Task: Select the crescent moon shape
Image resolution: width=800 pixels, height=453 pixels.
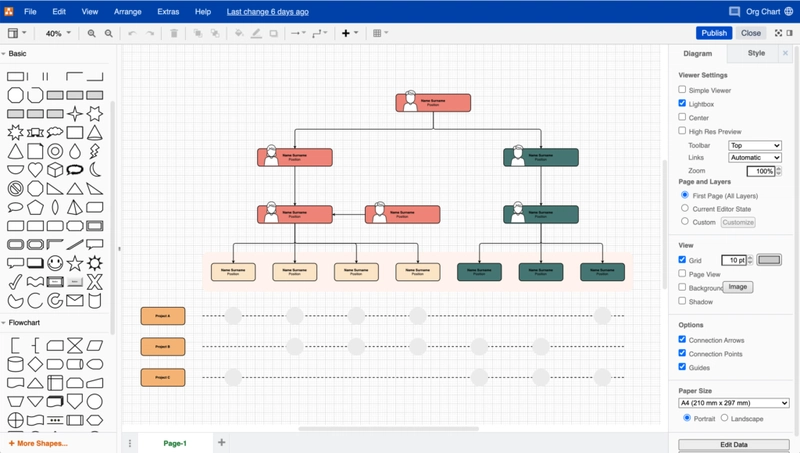Action: click(x=95, y=170)
